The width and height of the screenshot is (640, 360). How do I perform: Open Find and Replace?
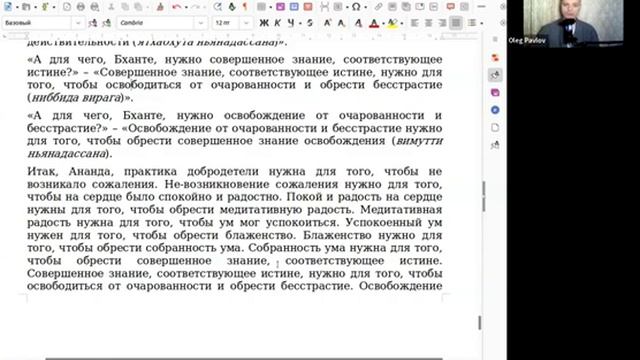pos(217,7)
